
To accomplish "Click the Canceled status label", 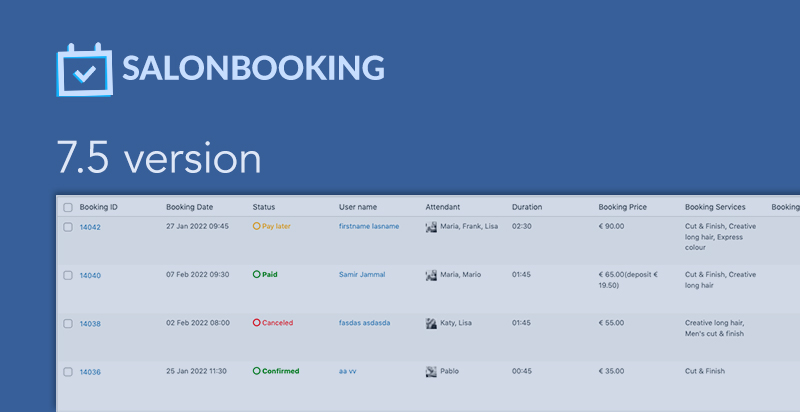I will tap(277, 323).
